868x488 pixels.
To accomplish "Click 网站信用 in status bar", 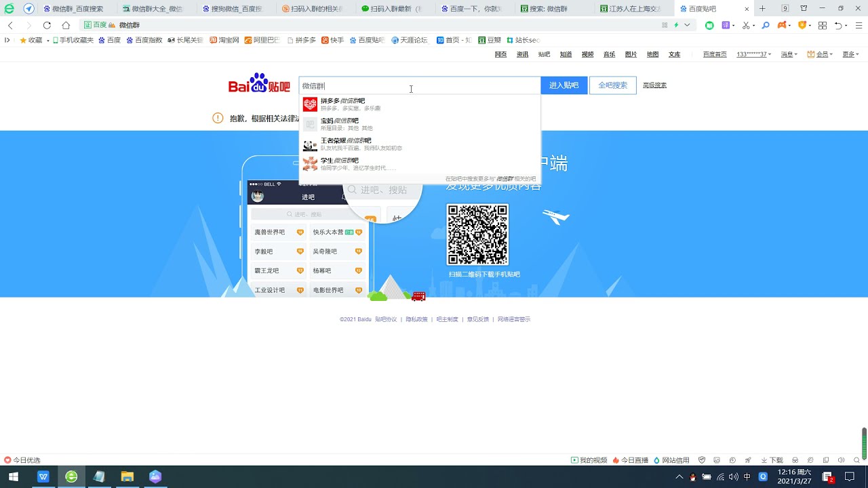I will pos(671,460).
